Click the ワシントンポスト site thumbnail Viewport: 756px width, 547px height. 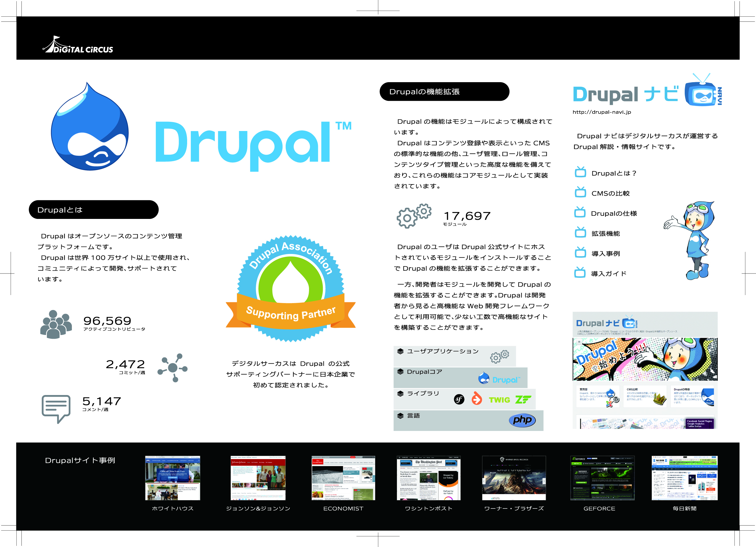(x=429, y=478)
